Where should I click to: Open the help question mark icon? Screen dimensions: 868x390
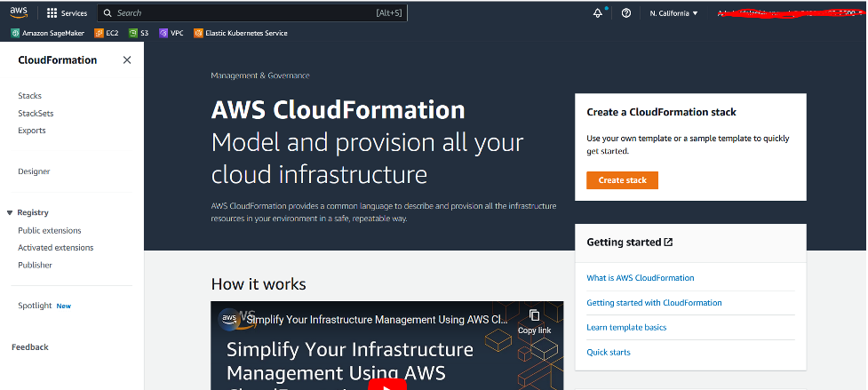tap(626, 13)
